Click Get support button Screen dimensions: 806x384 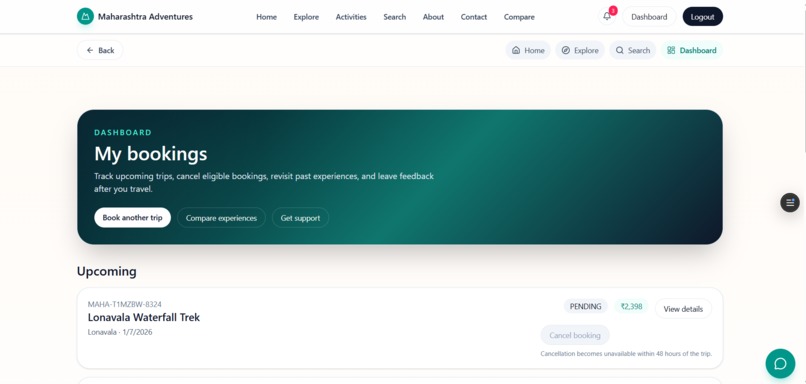pyautogui.click(x=300, y=217)
